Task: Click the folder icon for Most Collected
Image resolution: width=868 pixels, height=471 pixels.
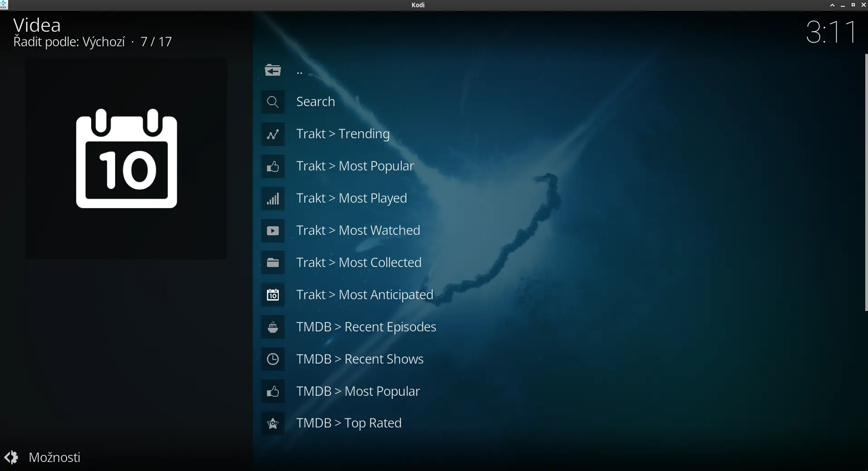Action: 273,263
